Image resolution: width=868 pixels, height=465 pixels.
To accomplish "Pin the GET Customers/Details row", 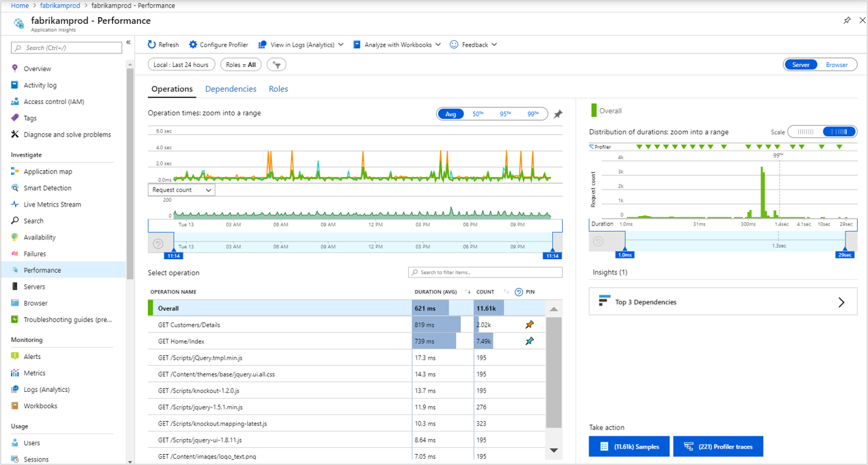I will 528,325.
